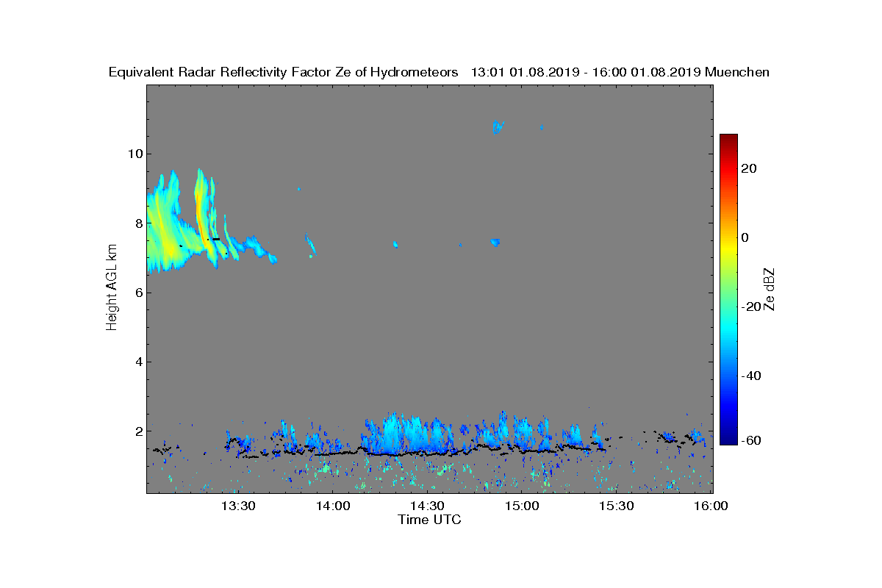Click the 13:30 time tick label
The width and height of the screenshot is (882, 588).
(237, 506)
